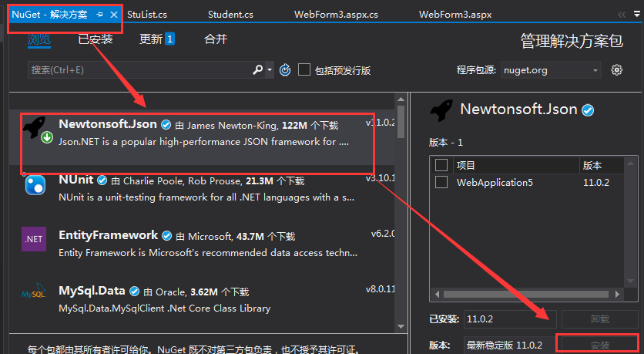Select the Newtonsoft.Json package row
This screenshot has width=644, height=354.
click(202, 137)
